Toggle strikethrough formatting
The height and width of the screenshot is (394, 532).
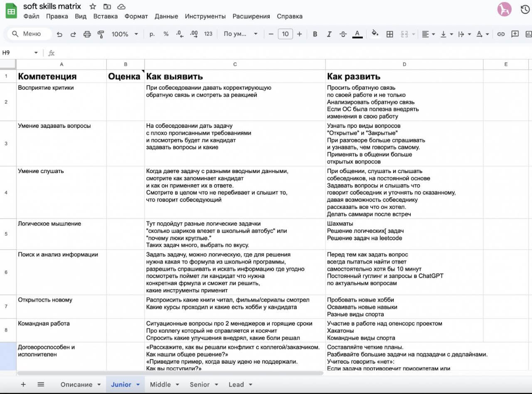click(x=343, y=34)
